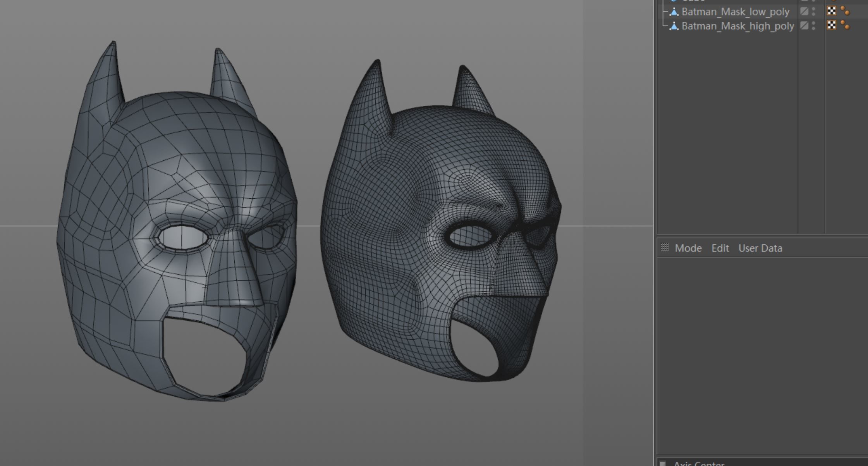Select the UVW checker tag on Batman_Mask_high_poly
The height and width of the screenshot is (466, 868).
pos(831,25)
